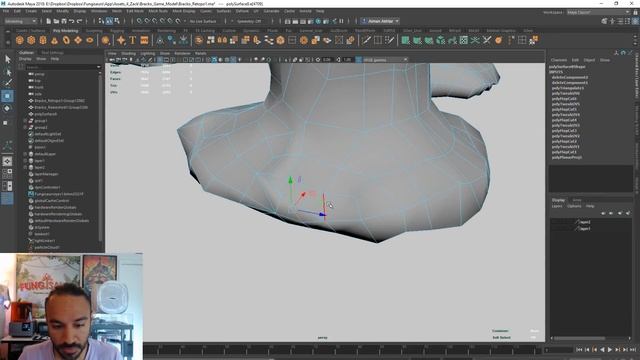Activate the Multi-Cut tool shelf icon
Screen dimensions: 640x360
[366, 40]
